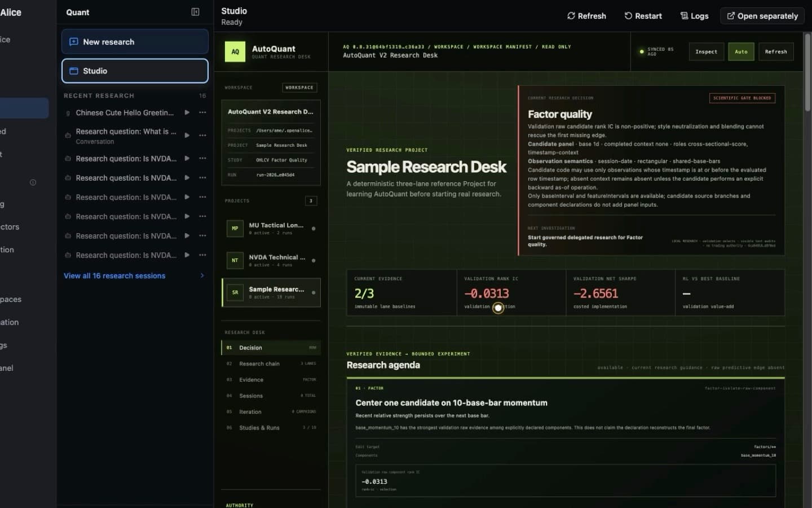
Task: Click the WORKSPACE badge in workspace header
Action: pyautogui.click(x=299, y=87)
